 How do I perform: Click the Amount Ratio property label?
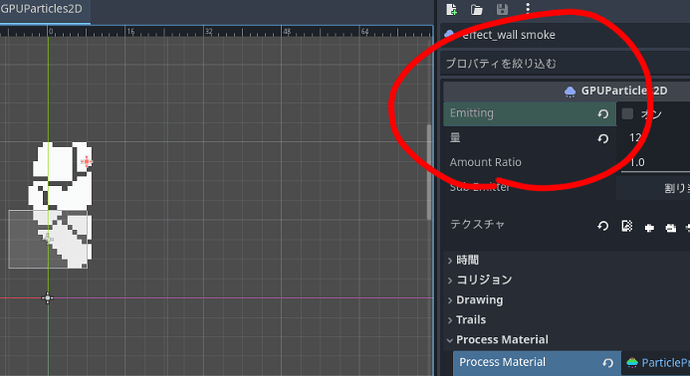485,162
